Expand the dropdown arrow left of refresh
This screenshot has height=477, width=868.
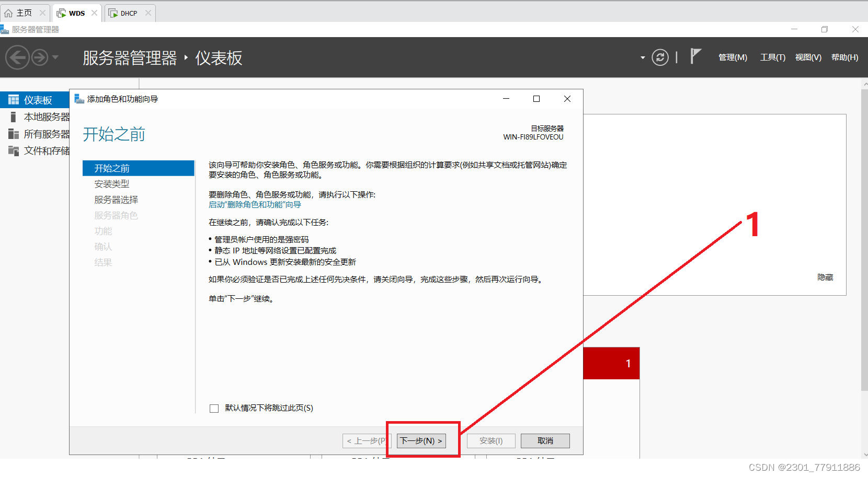[643, 57]
